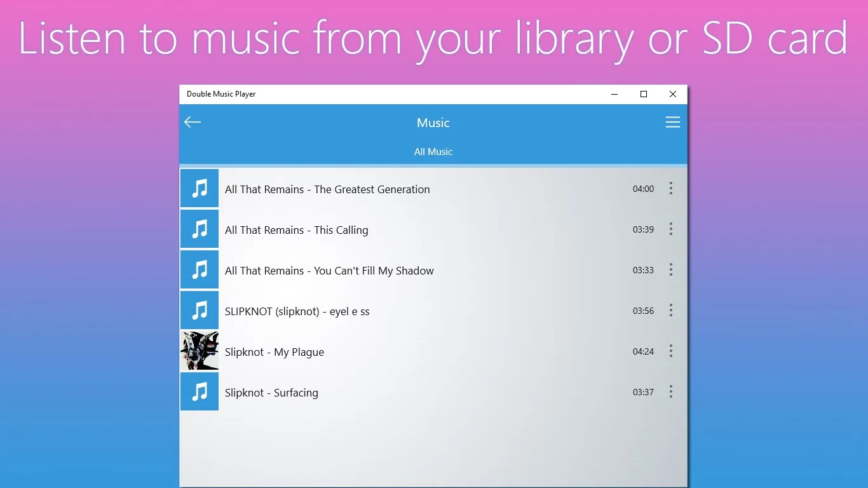Screen dimensions: 868x488
Task: Click music note icon for The Greatest Generation
Action: [200, 188]
